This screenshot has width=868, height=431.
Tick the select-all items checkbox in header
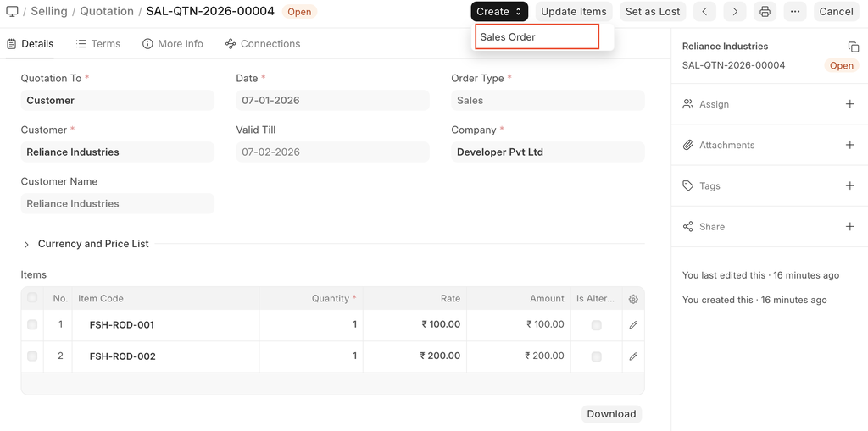coord(32,298)
